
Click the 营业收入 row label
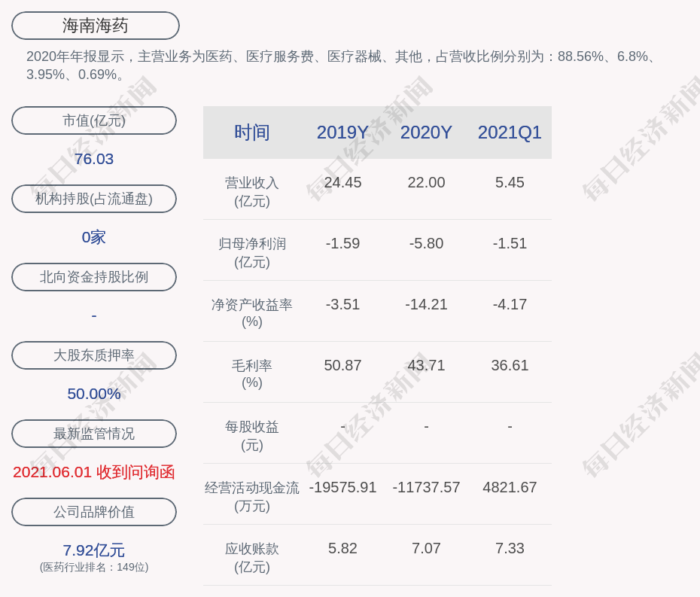(252, 191)
